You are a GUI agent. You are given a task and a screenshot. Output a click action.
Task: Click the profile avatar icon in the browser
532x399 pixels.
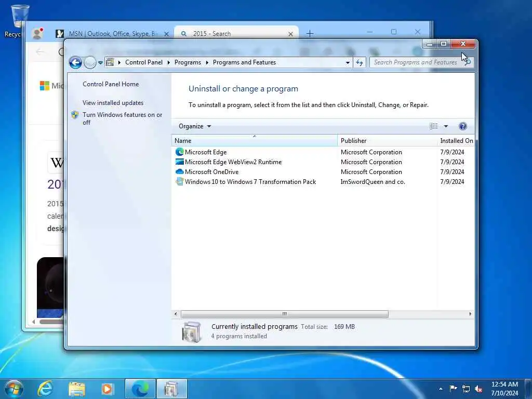(x=37, y=33)
